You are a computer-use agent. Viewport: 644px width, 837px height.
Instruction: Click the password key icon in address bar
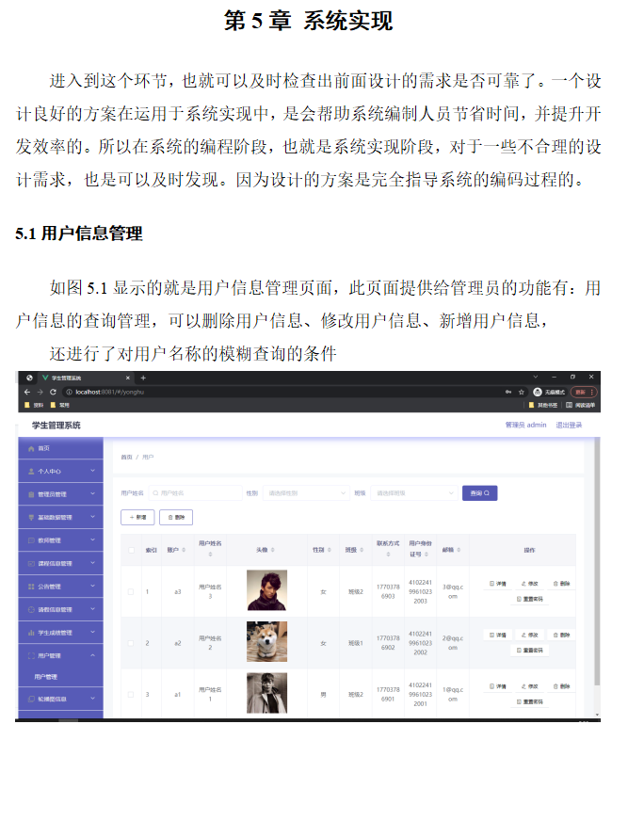pyautogui.click(x=507, y=392)
